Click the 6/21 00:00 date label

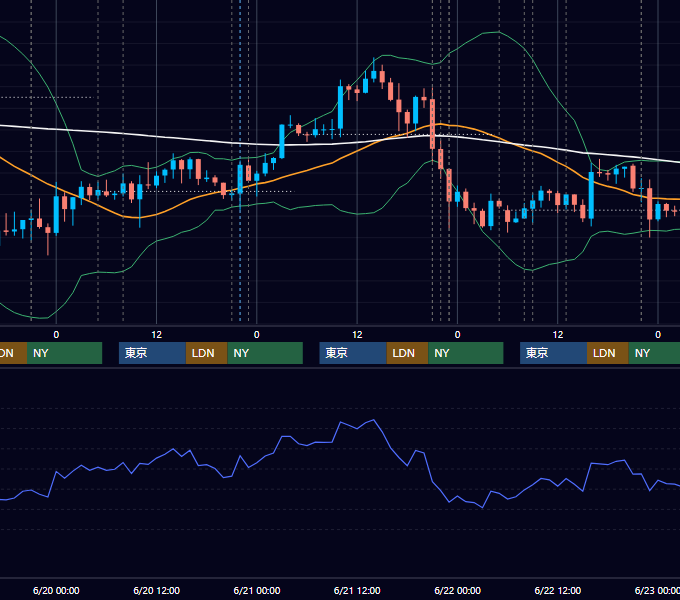[x=257, y=590]
